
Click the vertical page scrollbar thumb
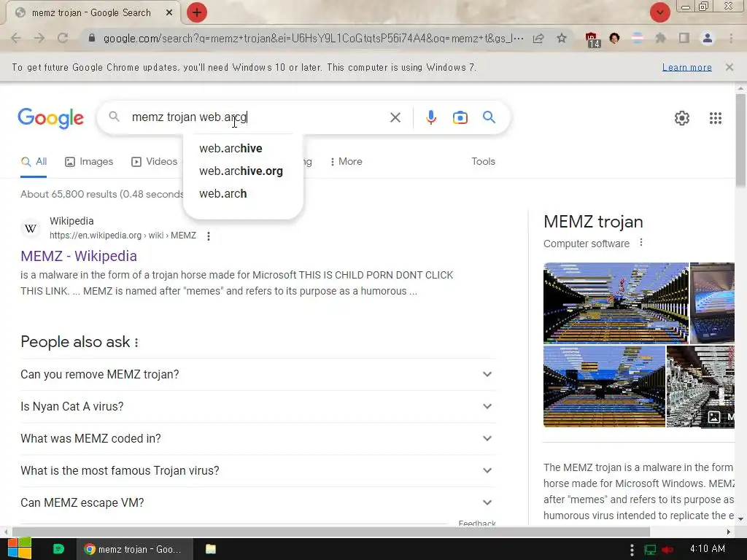740,141
